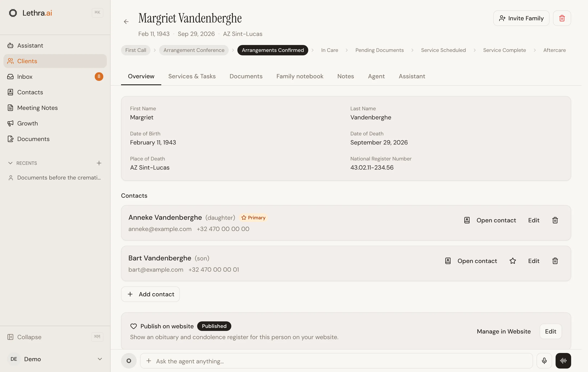Switch to the Assistant tab

(412, 76)
